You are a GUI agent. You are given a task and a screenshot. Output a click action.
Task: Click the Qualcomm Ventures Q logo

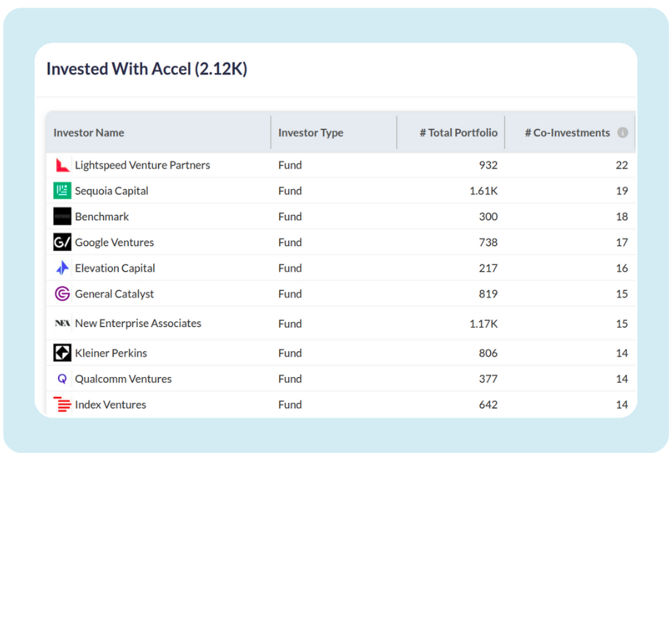click(x=63, y=379)
